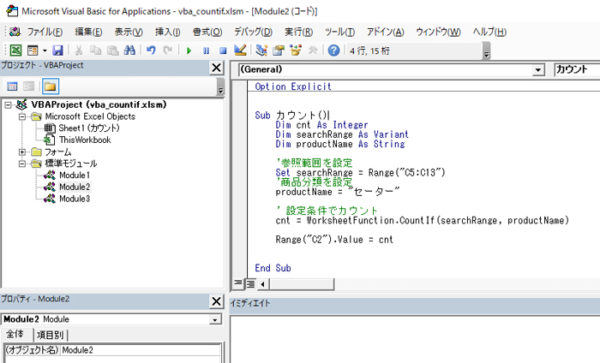Click the Toolbox icon in toolbar

313,50
